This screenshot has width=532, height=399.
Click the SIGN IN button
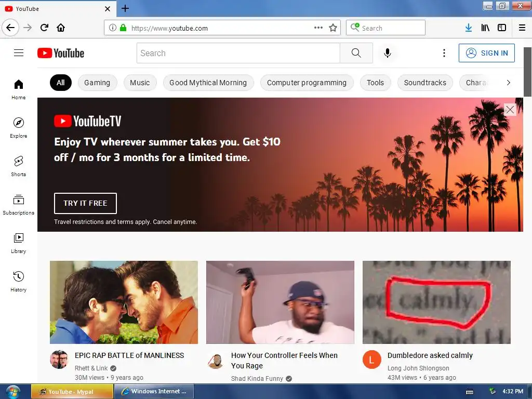coord(486,53)
